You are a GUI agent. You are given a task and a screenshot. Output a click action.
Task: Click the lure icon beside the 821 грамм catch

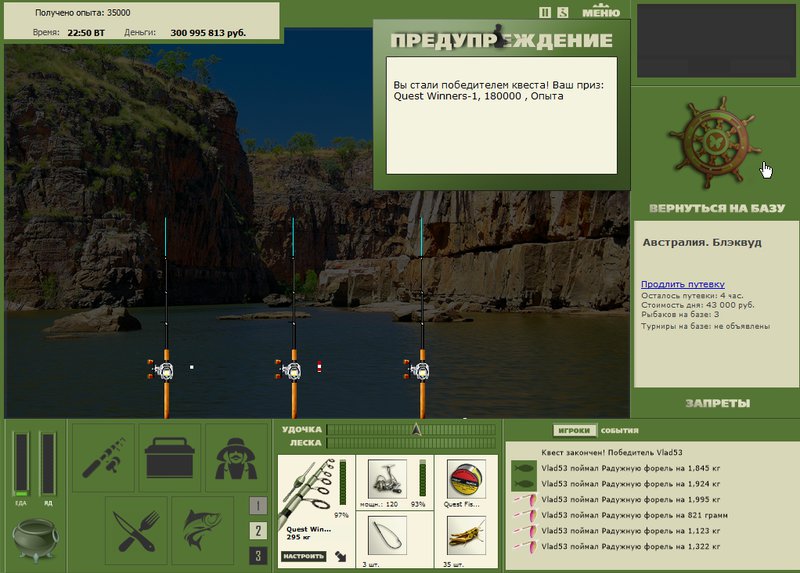pyautogui.click(x=524, y=515)
